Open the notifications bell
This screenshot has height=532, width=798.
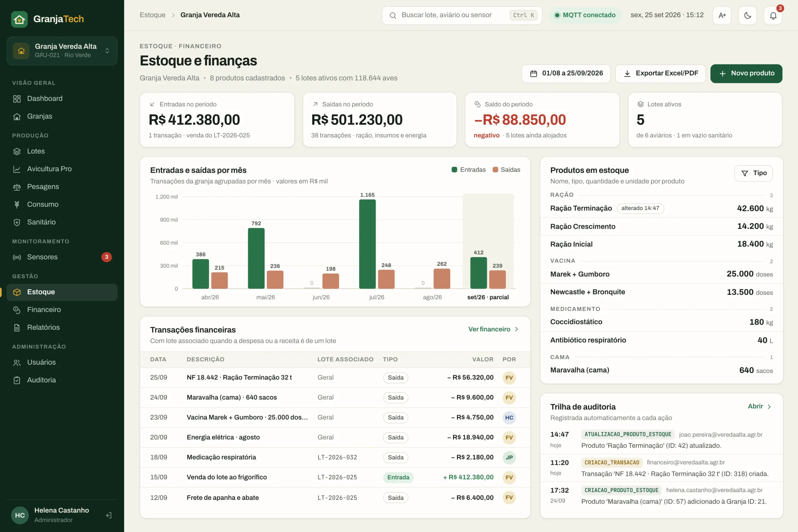click(x=773, y=15)
